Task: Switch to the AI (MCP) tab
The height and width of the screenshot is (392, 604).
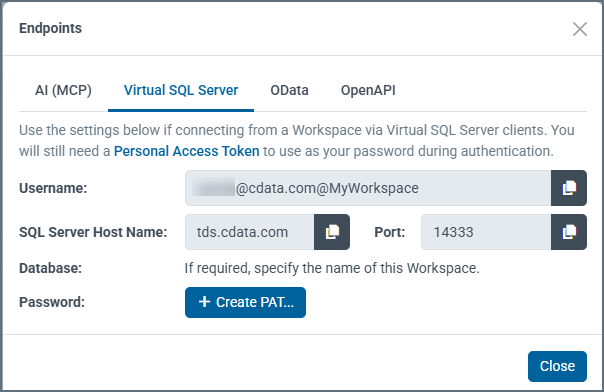Action: click(x=63, y=90)
